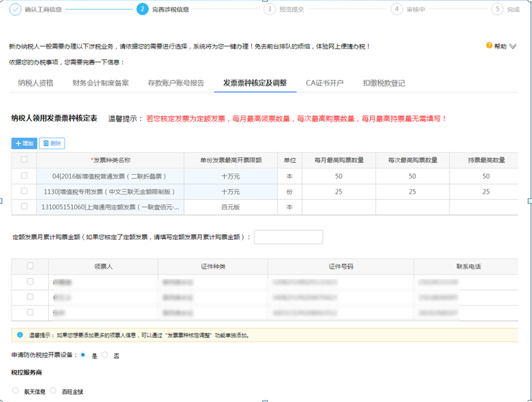The height and width of the screenshot is (402, 532).
Task: Toggle select-all checkbox in invoice table header
Action: [x=25, y=159]
